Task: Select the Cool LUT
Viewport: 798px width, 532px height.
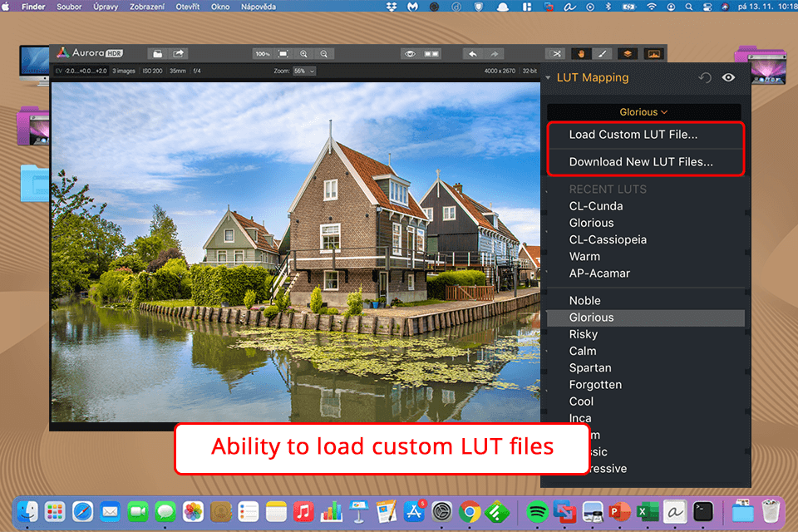Action: [x=581, y=401]
